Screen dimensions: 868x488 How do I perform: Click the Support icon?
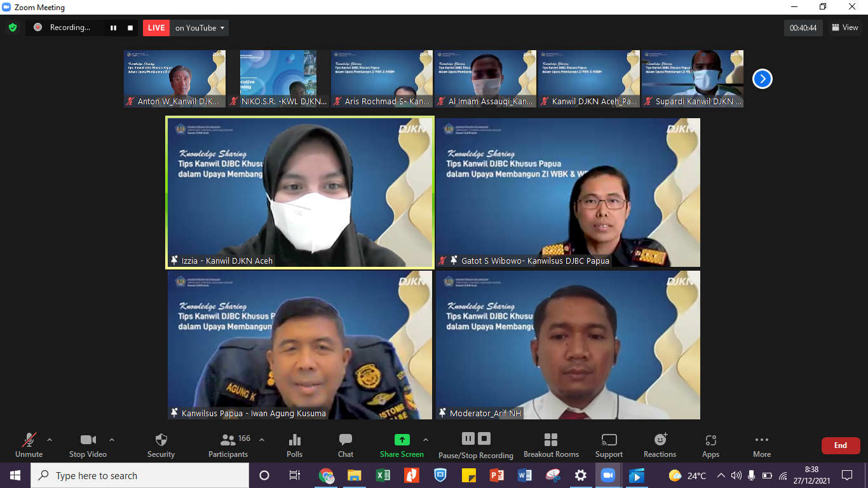(609, 445)
